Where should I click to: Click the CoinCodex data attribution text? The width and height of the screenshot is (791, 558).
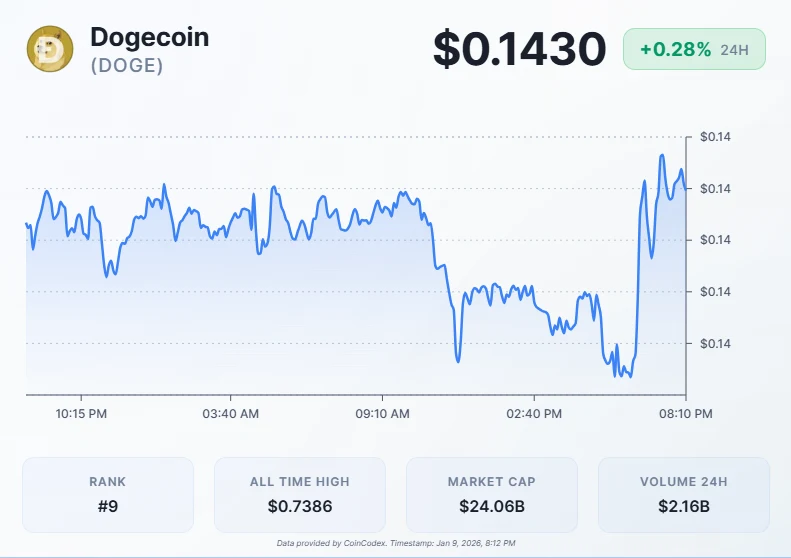395,543
